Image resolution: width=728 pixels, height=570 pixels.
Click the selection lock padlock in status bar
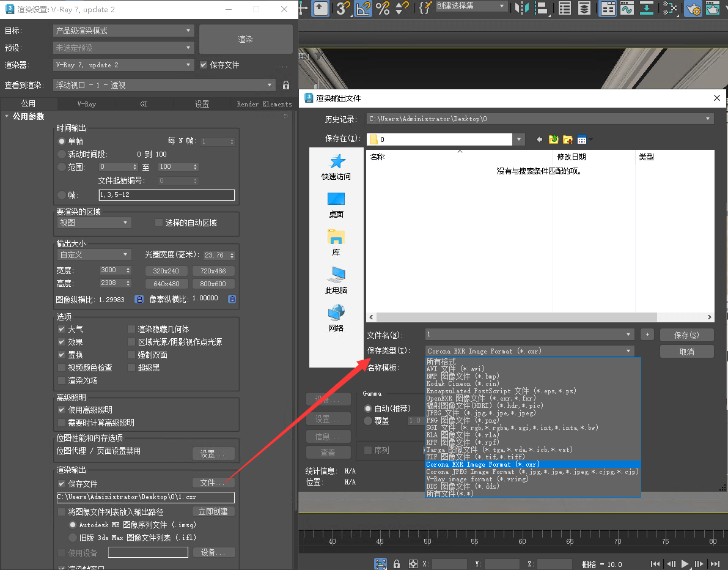click(396, 564)
